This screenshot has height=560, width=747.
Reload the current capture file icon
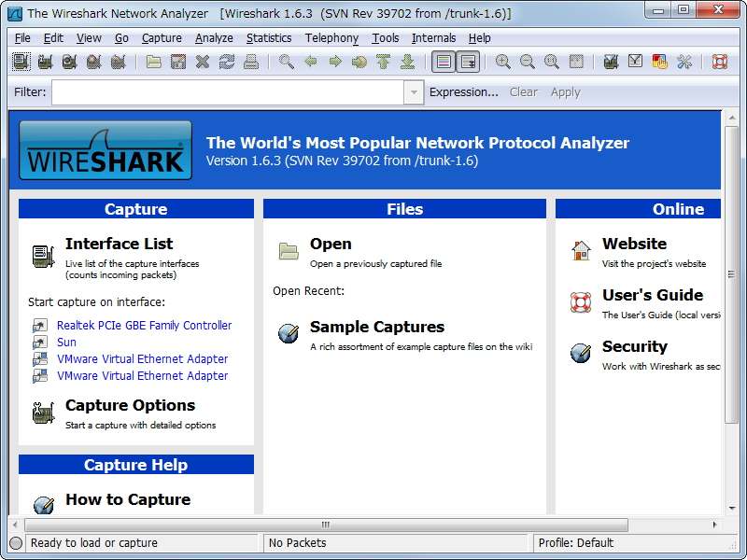tap(226, 61)
